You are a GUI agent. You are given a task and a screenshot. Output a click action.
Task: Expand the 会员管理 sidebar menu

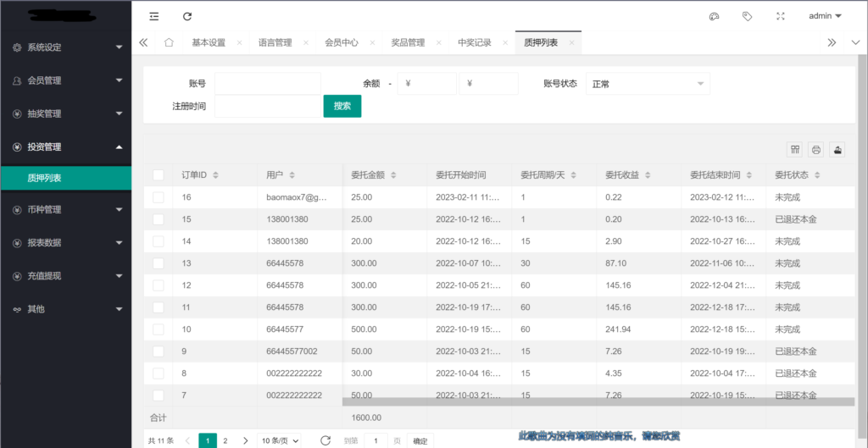[66, 80]
